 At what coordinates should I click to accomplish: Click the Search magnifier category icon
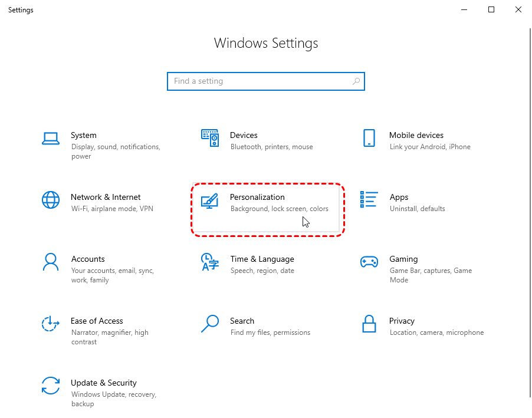pyautogui.click(x=210, y=324)
